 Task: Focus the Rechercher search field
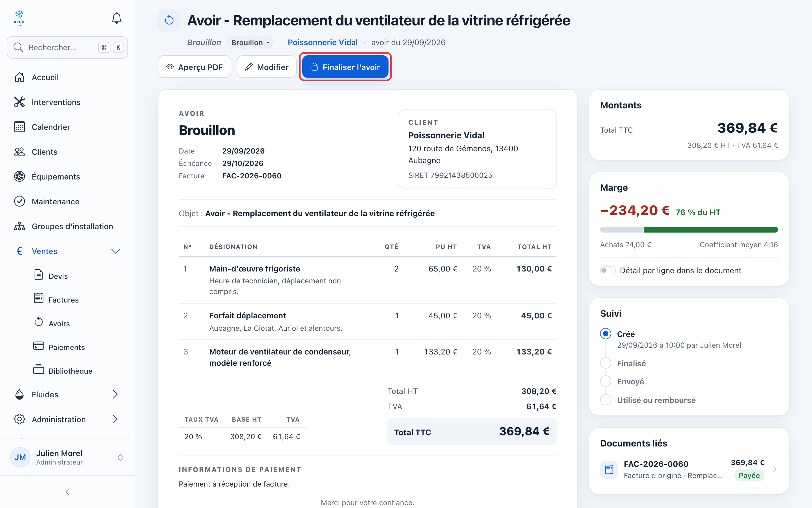click(x=67, y=47)
